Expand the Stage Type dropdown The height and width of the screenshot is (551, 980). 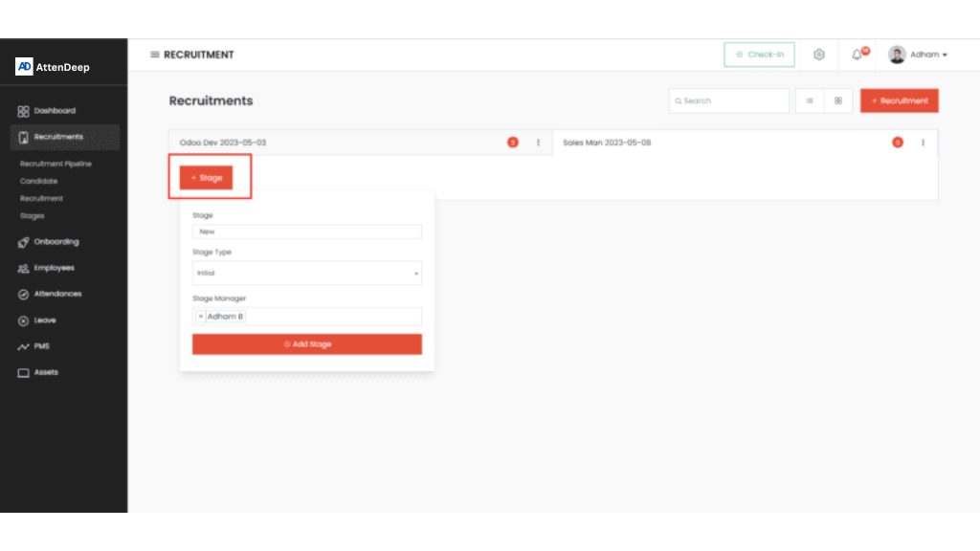(x=306, y=274)
